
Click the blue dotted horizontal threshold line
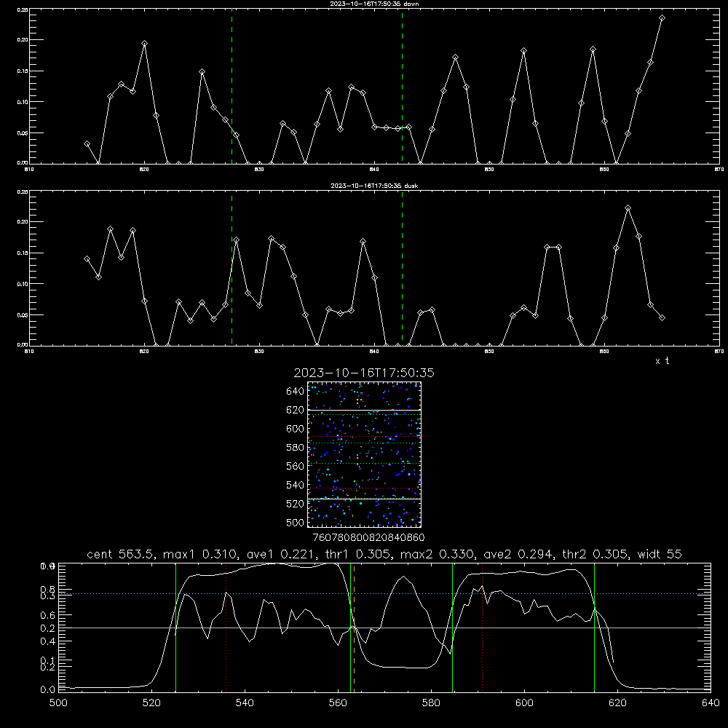tap(384, 593)
